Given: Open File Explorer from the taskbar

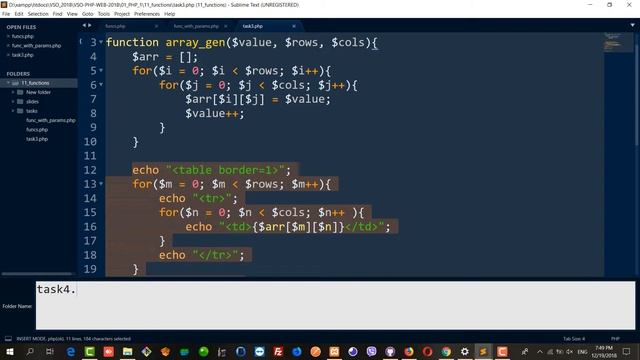Looking at the screenshot, I should tap(127, 351).
